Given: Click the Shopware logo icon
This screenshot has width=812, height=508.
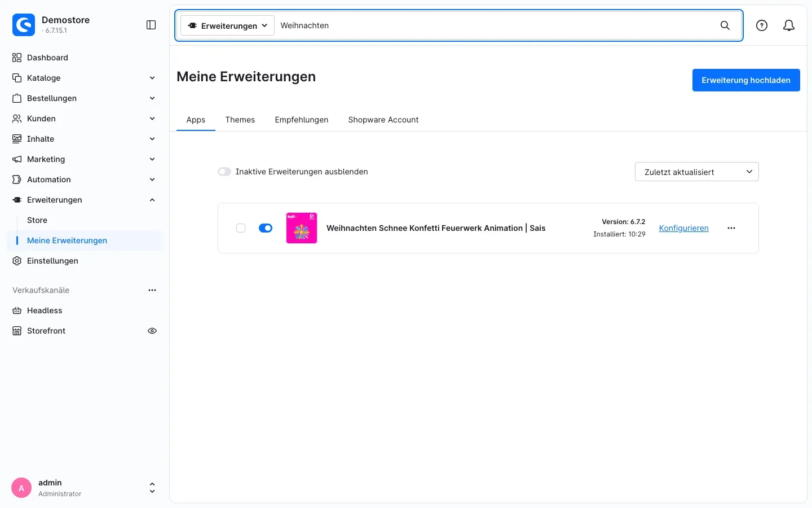Looking at the screenshot, I should coord(24,25).
